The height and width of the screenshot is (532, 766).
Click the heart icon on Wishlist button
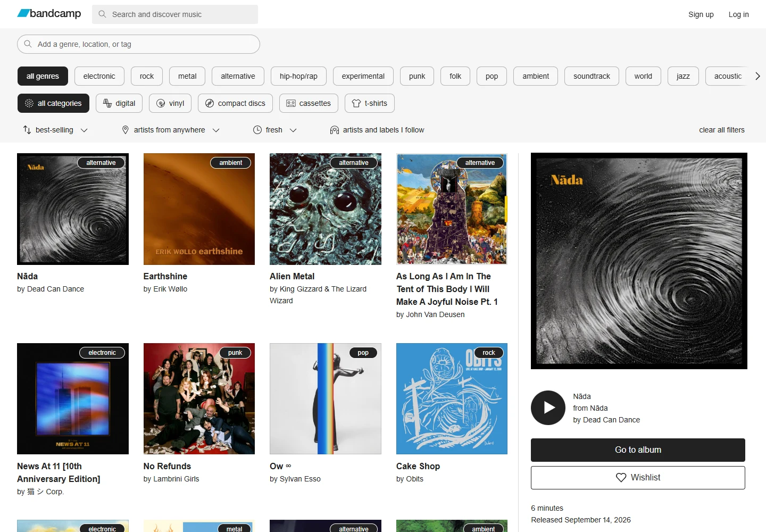click(x=621, y=478)
